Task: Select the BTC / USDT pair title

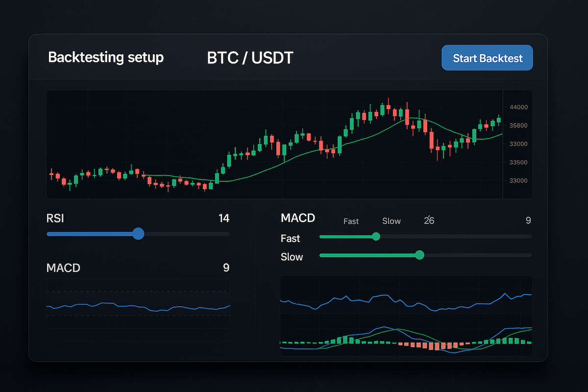Action: click(x=250, y=58)
